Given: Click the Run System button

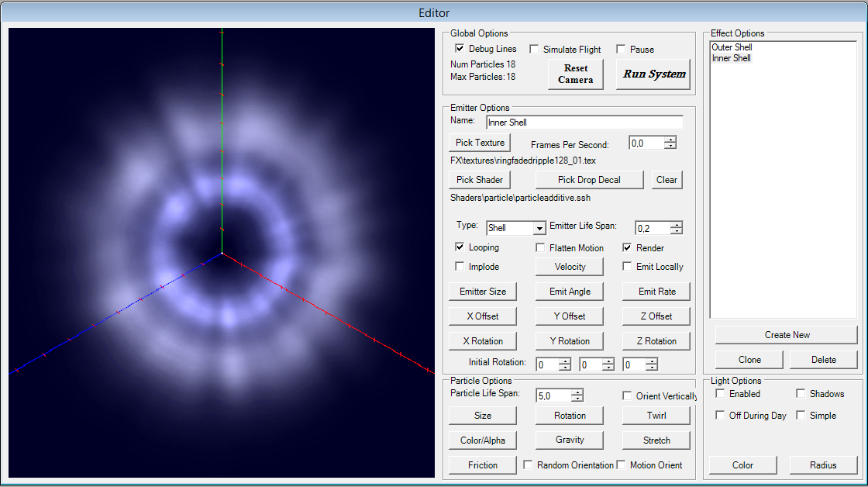Looking at the screenshot, I should [x=653, y=74].
